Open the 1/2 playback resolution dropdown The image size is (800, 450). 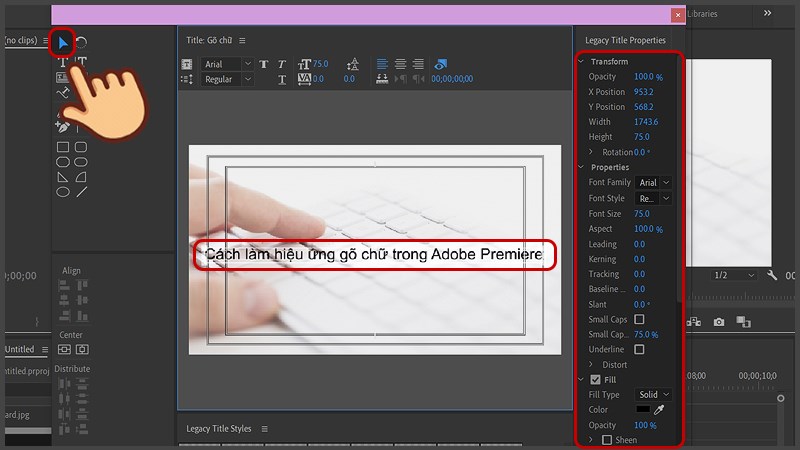[734, 275]
